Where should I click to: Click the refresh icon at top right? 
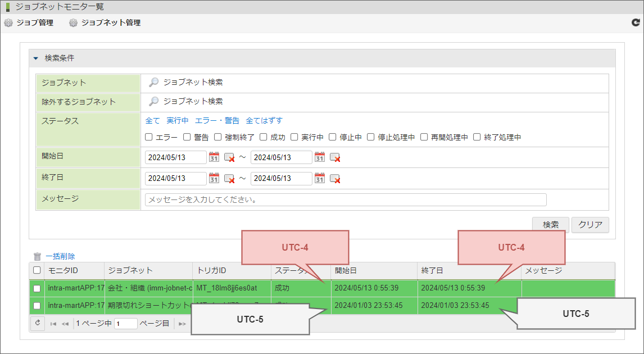(x=636, y=23)
